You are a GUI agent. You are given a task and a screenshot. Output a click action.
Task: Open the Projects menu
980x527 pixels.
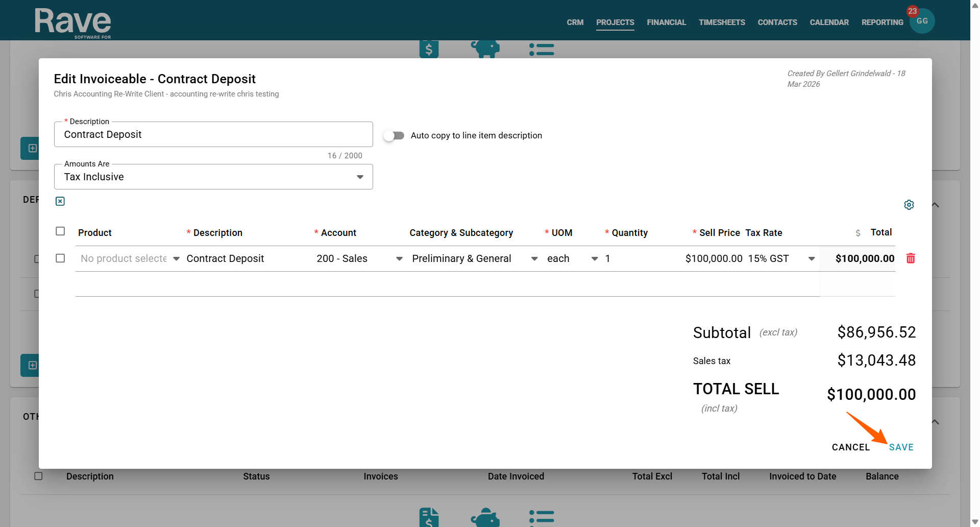(x=615, y=22)
